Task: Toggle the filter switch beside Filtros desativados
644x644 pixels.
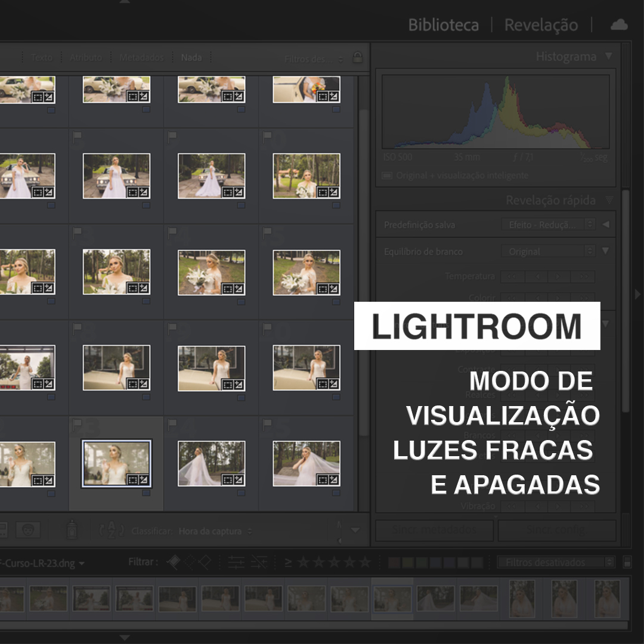Action: [627, 562]
